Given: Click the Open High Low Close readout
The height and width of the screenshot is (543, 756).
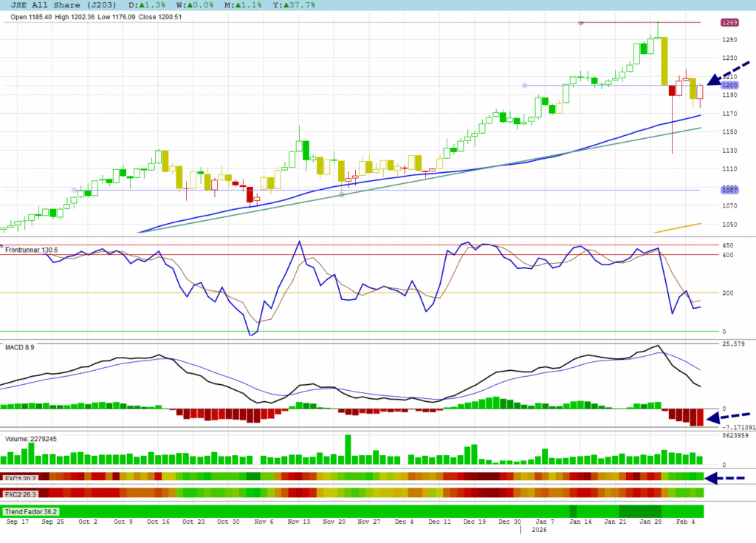Looking at the screenshot, I should click(92, 16).
